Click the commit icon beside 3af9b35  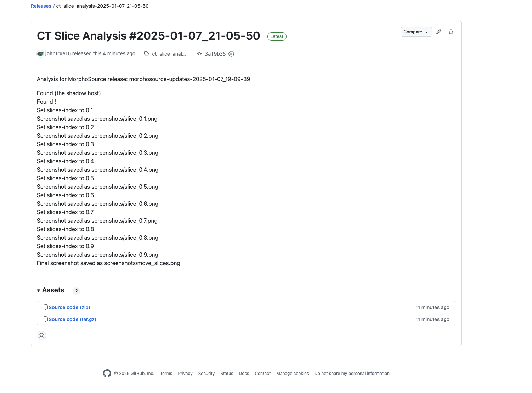(199, 54)
